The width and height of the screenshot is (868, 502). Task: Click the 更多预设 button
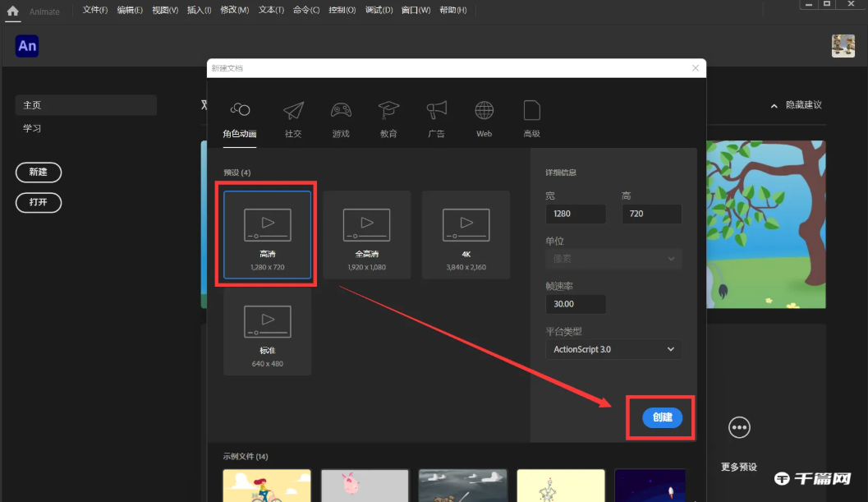pyautogui.click(x=738, y=427)
